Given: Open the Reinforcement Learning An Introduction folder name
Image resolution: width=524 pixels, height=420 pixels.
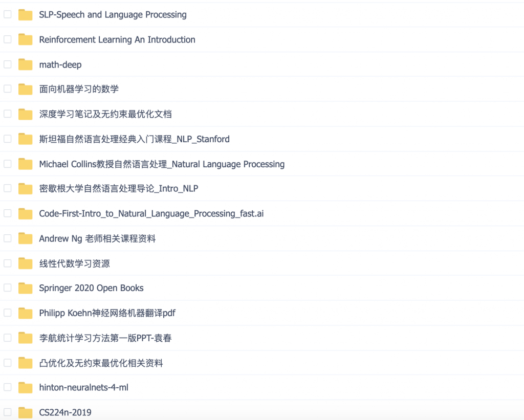Looking at the screenshot, I should (x=117, y=39).
